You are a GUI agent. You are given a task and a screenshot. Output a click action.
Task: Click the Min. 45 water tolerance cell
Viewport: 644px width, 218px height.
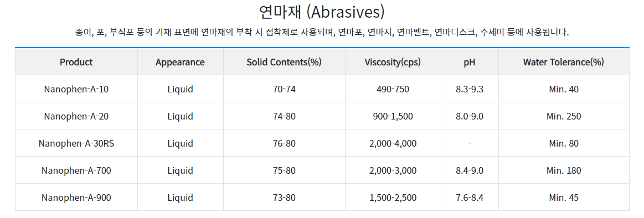click(564, 198)
